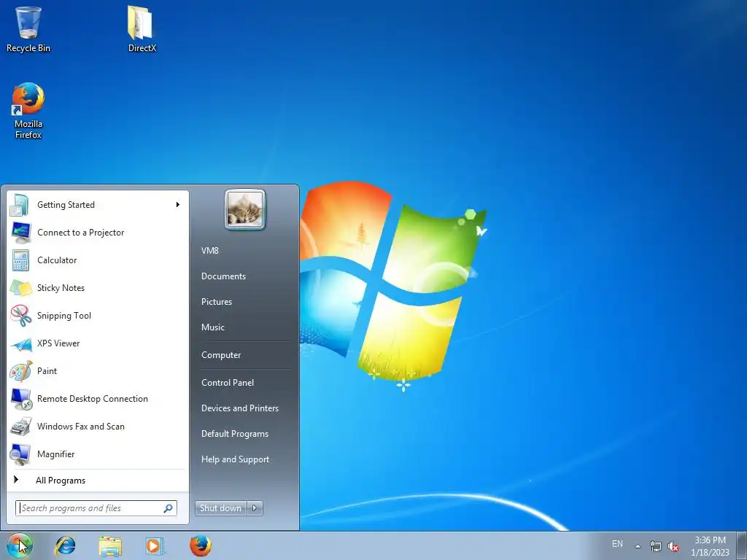747x560 pixels.
Task: Click the Windows Fax and Scan icon
Action: point(21,427)
